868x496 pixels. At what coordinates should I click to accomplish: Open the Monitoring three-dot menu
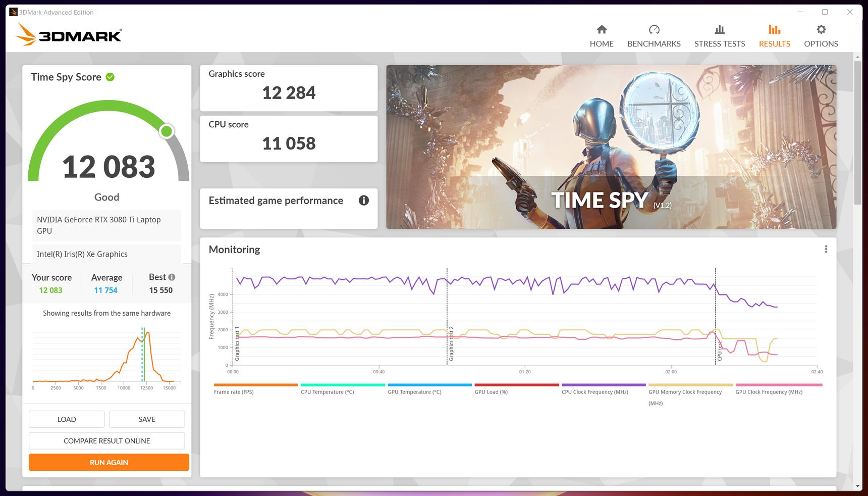click(x=826, y=249)
